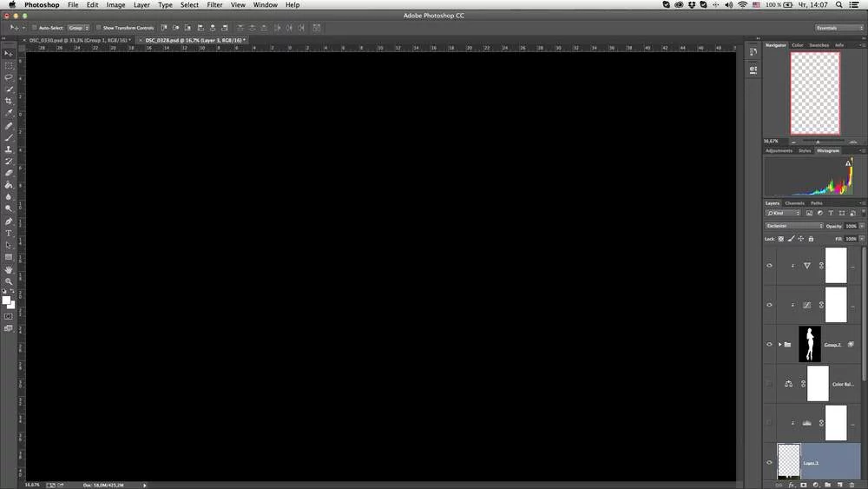
Task: Open the Move tool preset picker arrow
Action: [23, 28]
